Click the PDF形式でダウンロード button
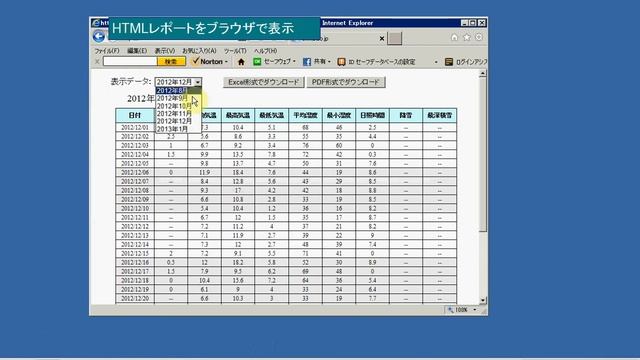Image resolution: width=640 pixels, height=360 pixels. (x=346, y=82)
